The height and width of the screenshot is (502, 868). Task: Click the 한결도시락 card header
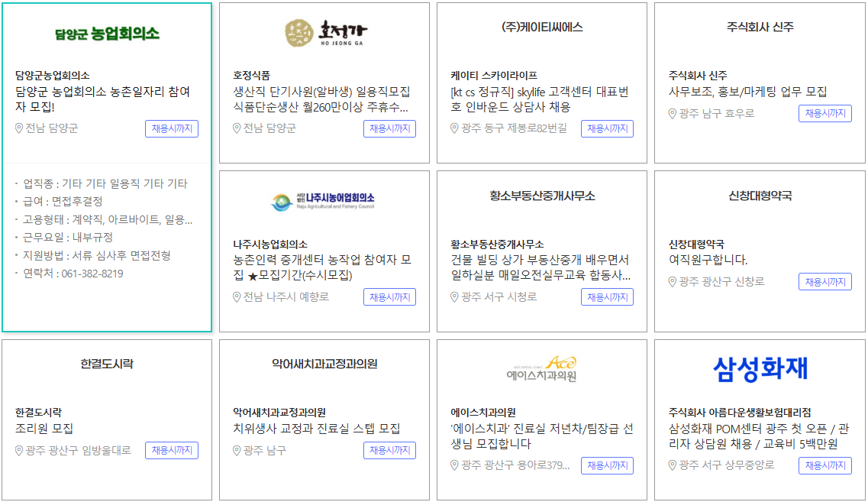107,364
